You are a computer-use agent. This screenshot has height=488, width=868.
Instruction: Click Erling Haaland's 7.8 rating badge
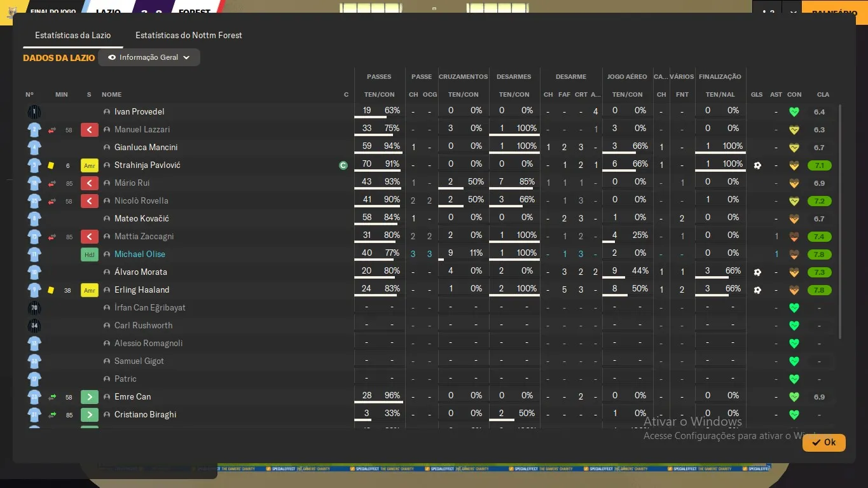pos(820,290)
